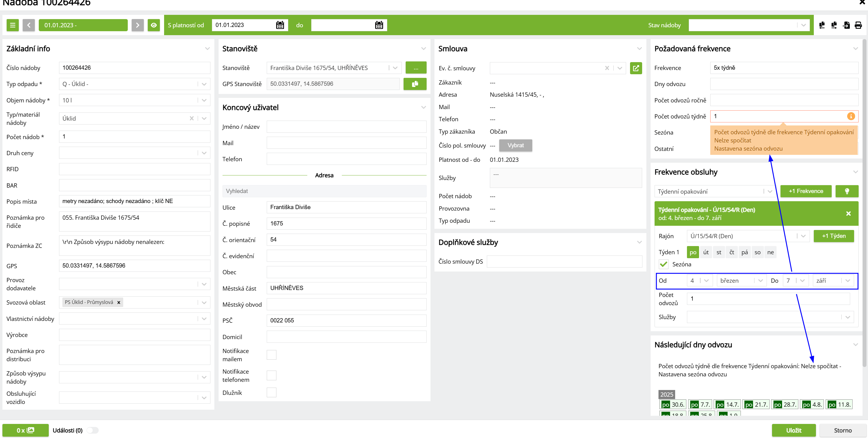The image size is (868, 440).
Task: Click the printer icon
Action: point(858,25)
